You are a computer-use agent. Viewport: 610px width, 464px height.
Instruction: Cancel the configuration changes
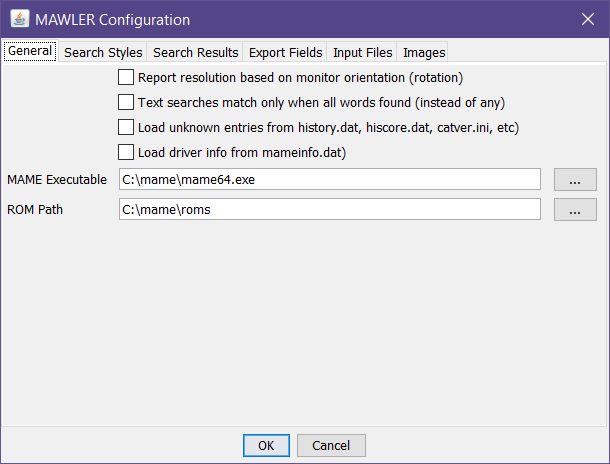point(331,445)
